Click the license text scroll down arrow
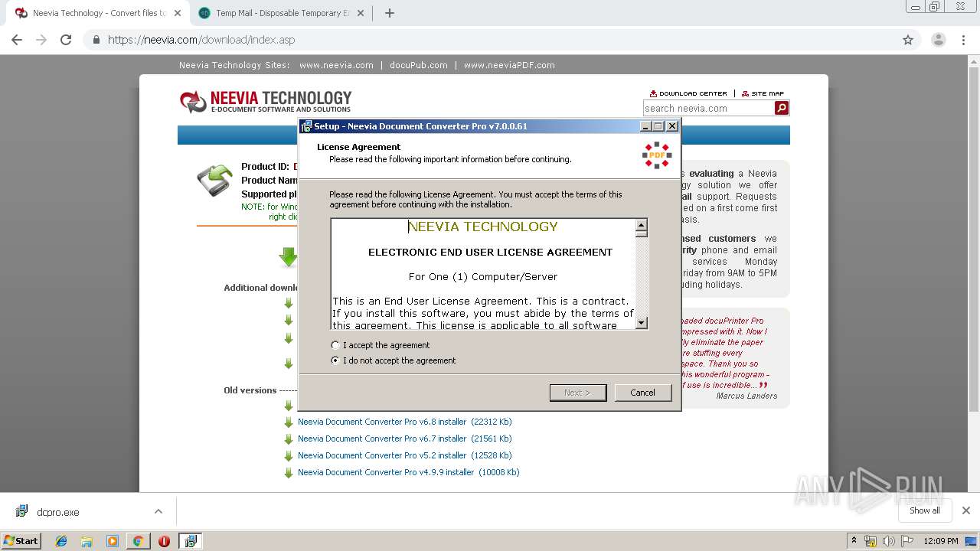 point(642,323)
